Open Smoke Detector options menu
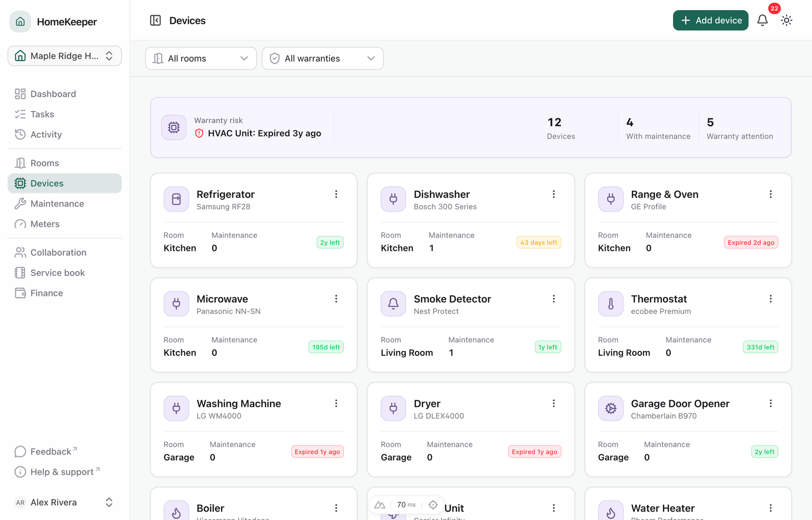The height and width of the screenshot is (520, 812). pos(553,299)
